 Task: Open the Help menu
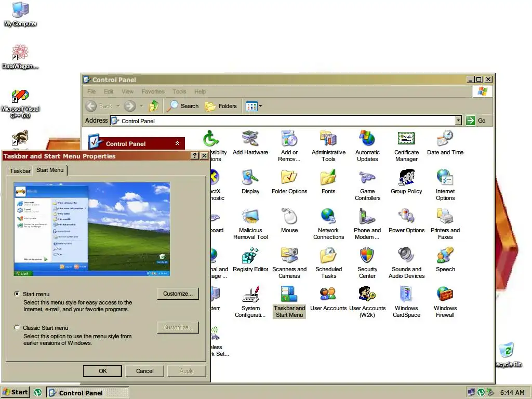coord(200,91)
